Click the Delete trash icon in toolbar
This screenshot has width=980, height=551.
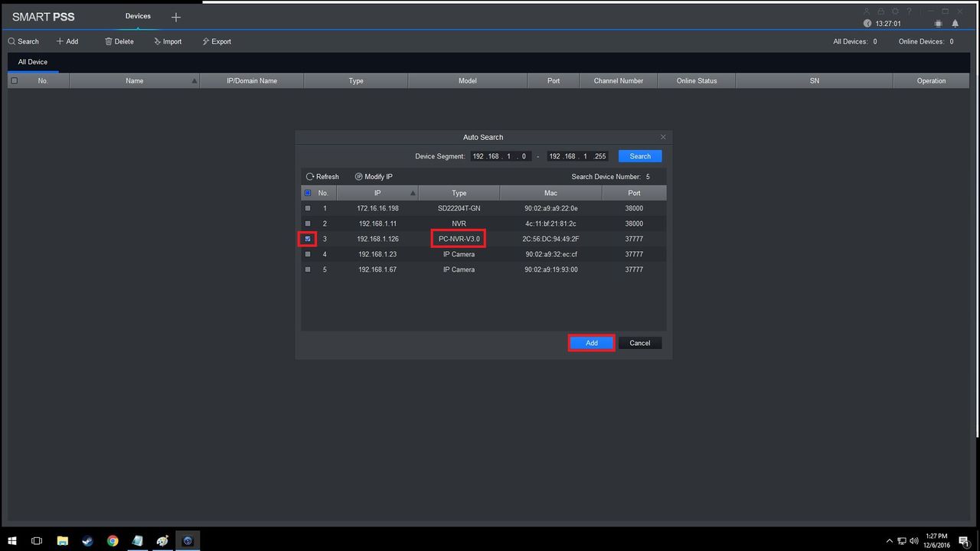click(109, 41)
